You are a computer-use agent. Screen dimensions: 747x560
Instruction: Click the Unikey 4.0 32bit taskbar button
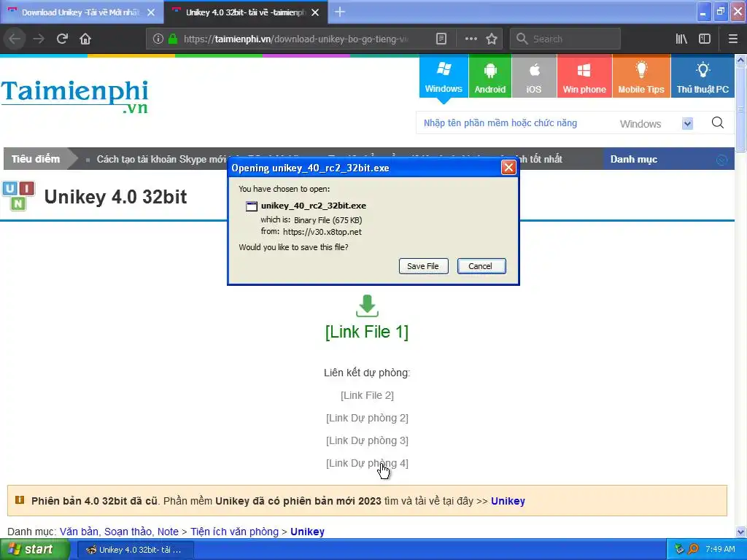[x=135, y=550]
